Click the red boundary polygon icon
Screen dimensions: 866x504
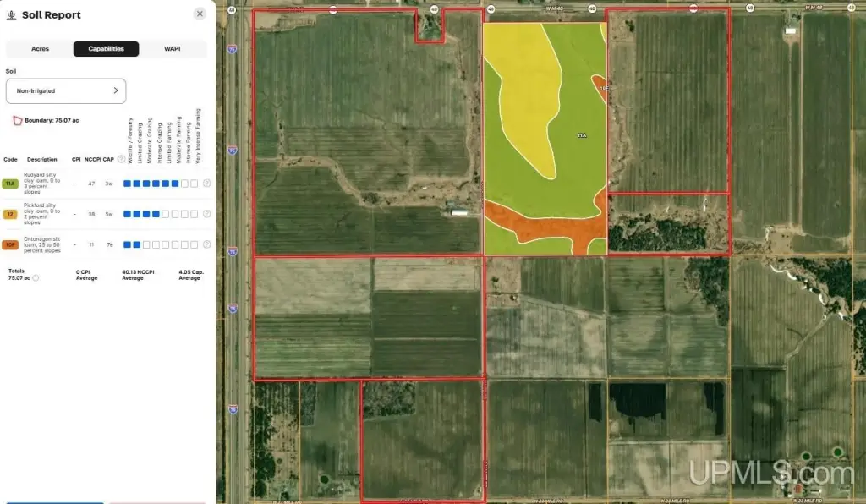[x=16, y=121]
